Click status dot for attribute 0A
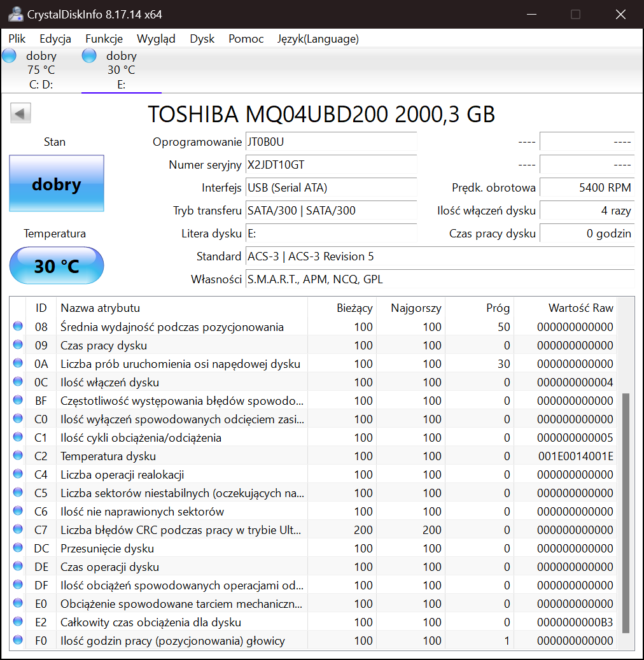Screen dimensions: 644x660 18,363
